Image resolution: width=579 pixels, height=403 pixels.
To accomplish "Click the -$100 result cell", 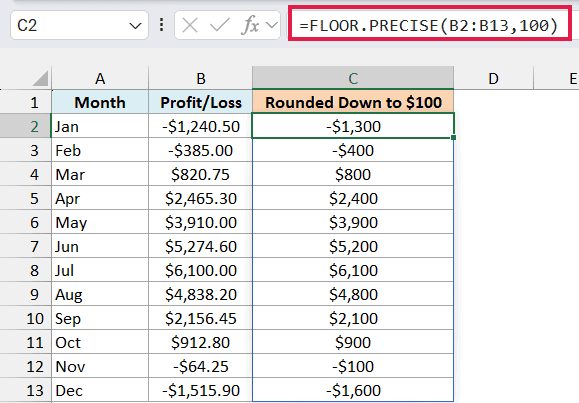I will 353,366.
